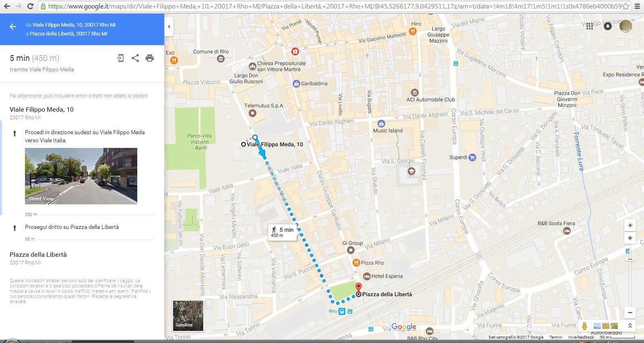Open the 'Invia feedback' link
The height and width of the screenshot is (343, 644).
[x=581, y=337]
